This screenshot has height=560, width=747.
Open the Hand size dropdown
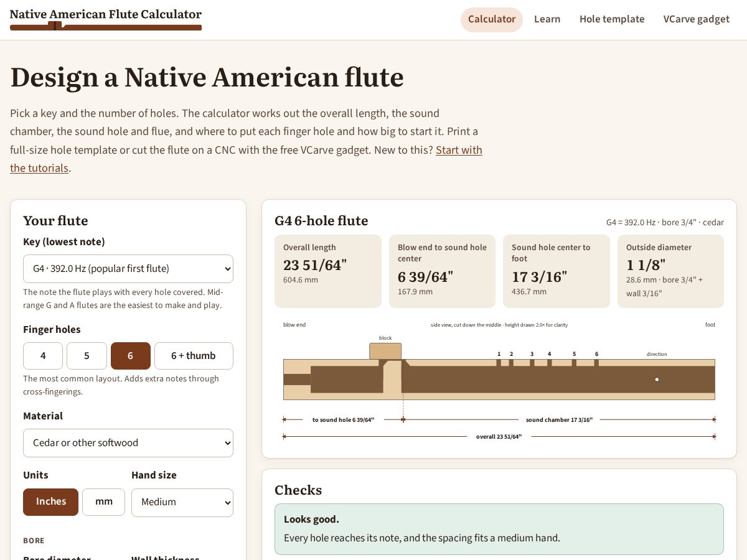coord(182,502)
